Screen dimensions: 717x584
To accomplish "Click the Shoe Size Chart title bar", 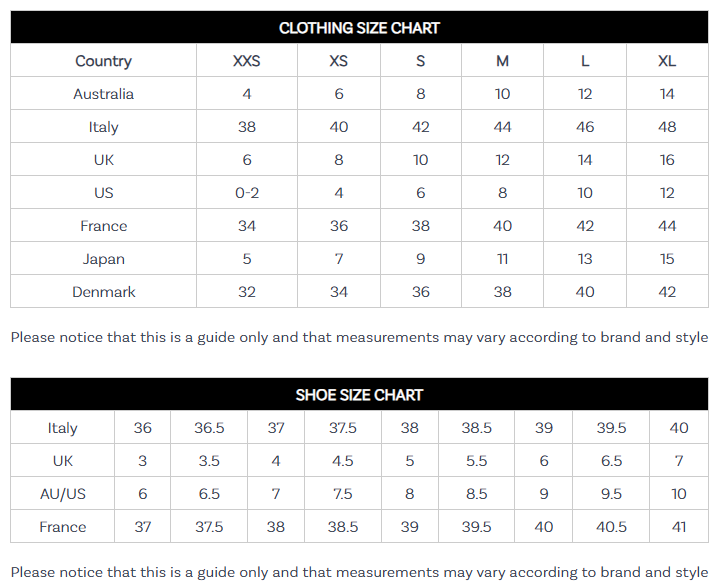I will 359,395.
